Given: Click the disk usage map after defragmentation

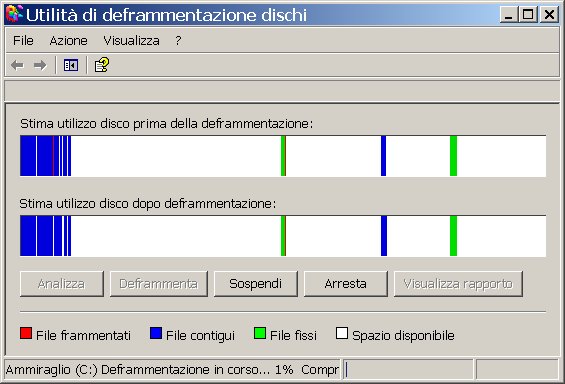Looking at the screenshot, I should coord(283,236).
